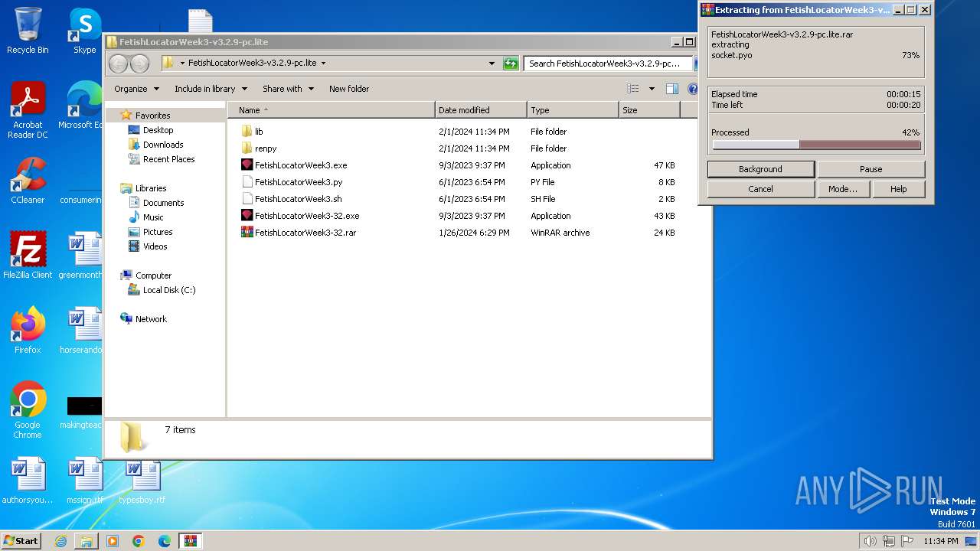Click the Explorer forward navigation arrow

point(139,64)
